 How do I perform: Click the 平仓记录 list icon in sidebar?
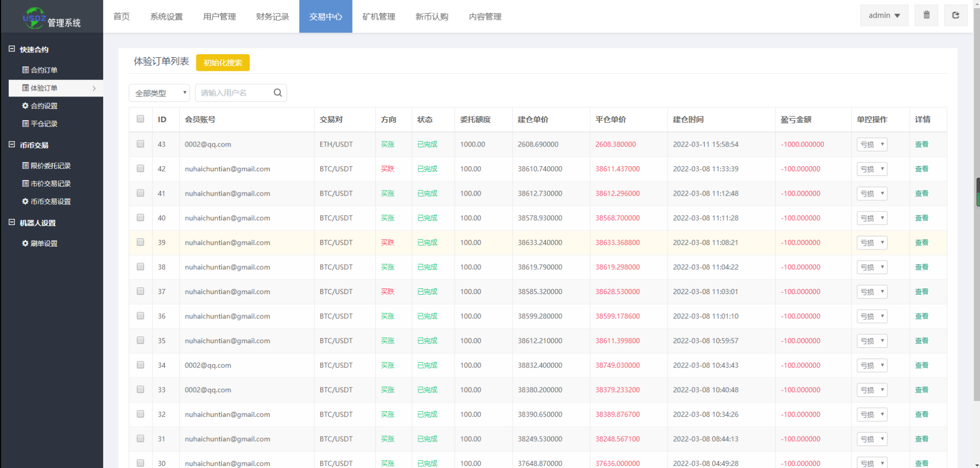[24, 124]
